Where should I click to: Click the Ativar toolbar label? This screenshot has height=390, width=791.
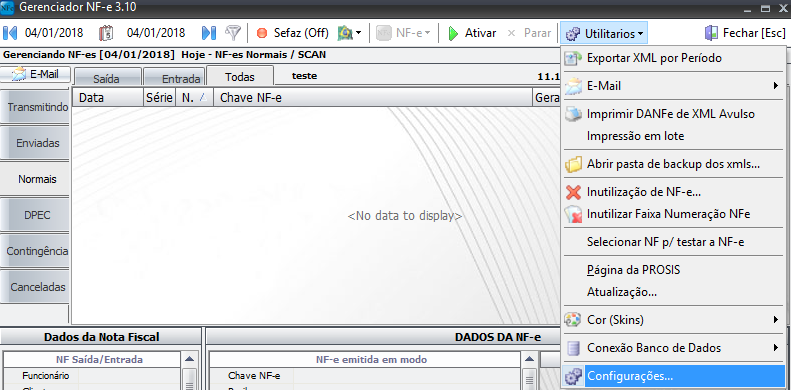pyautogui.click(x=480, y=33)
